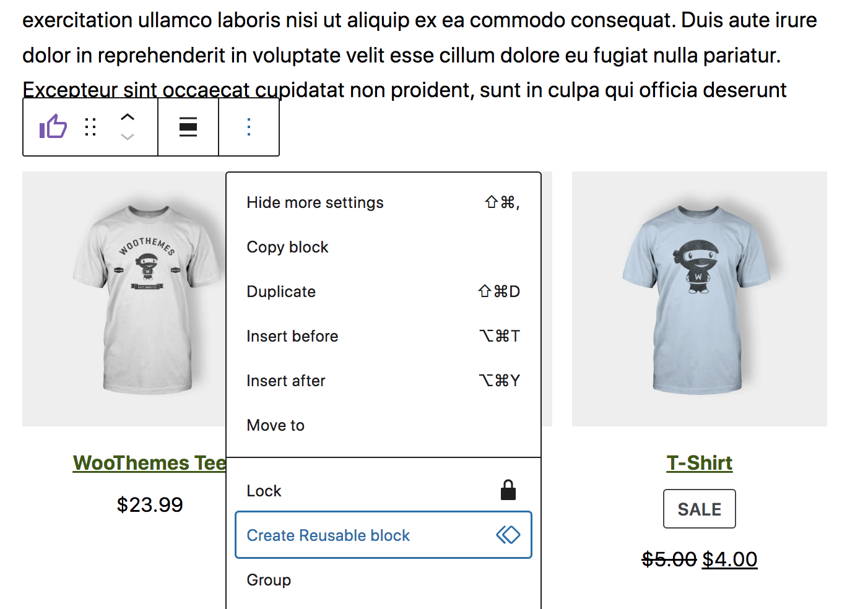Screen dimensions: 868x609
Task: Click the Reusable block diamond icon
Action: click(508, 535)
